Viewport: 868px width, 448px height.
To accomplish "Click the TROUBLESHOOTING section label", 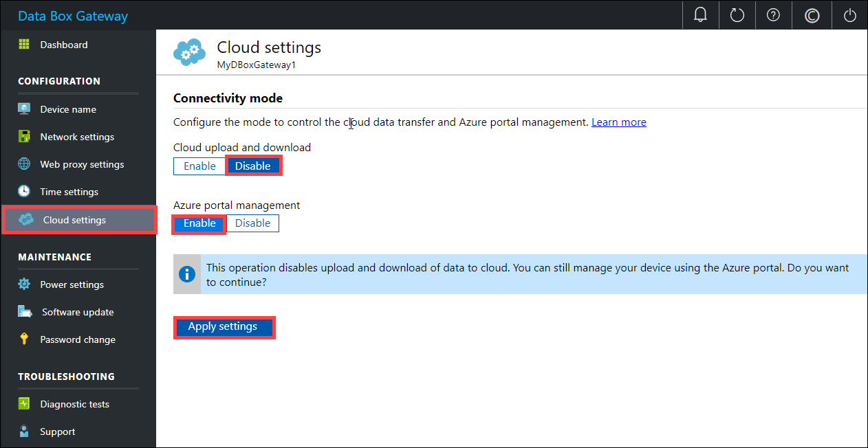I will click(x=66, y=377).
